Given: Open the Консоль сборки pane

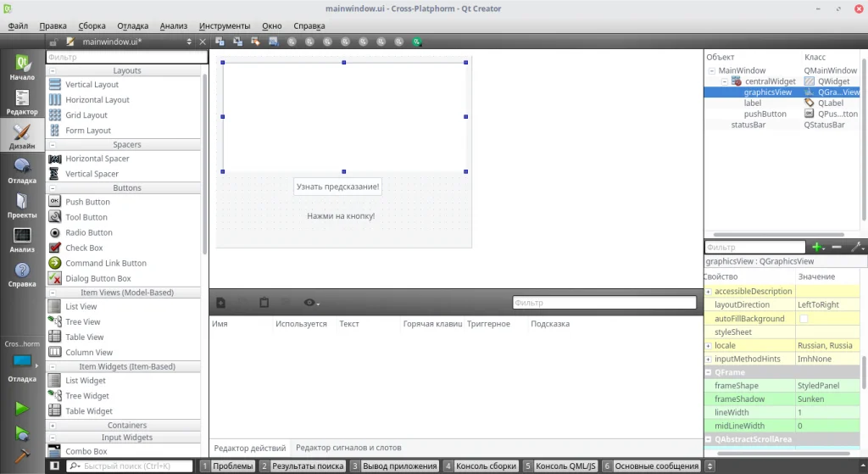Looking at the screenshot, I should pyautogui.click(x=481, y=466).
